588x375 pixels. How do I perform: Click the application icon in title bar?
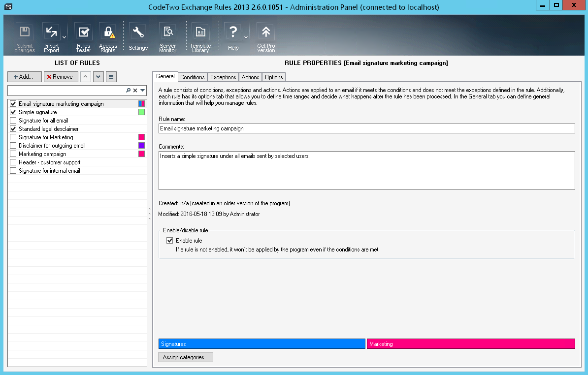[x=8, y=6]
